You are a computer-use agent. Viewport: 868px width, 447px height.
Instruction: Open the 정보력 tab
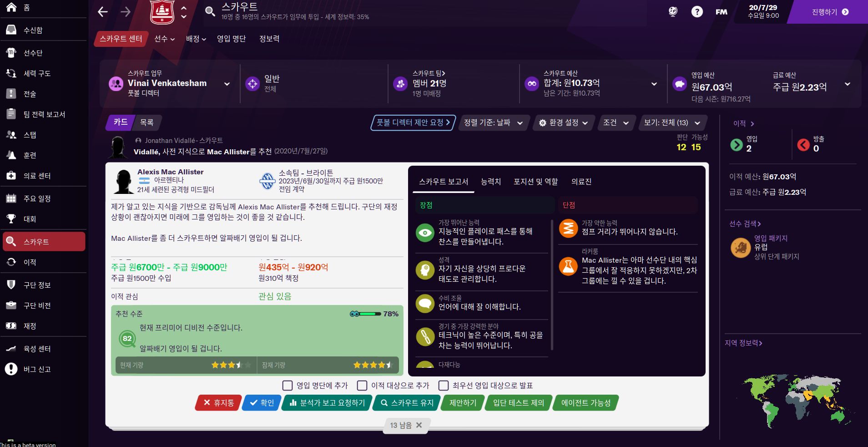(x=269, y=39)
